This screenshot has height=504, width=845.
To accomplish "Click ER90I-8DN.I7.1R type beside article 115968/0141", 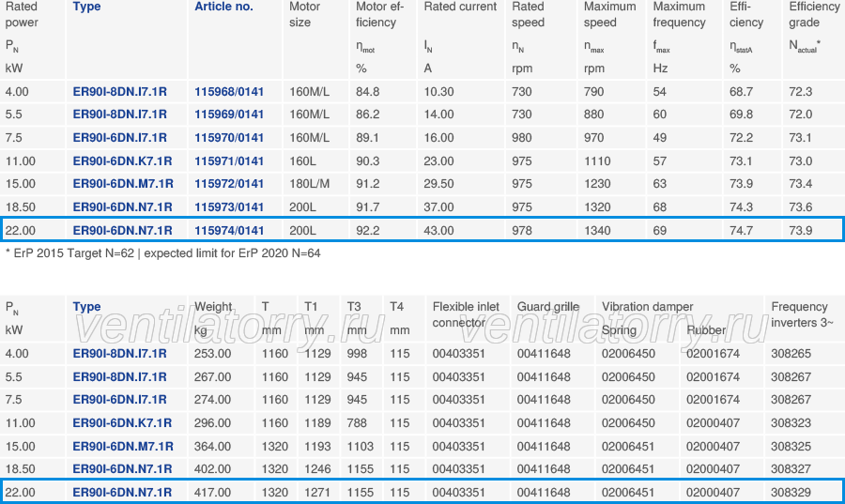I will click(119, 92).
